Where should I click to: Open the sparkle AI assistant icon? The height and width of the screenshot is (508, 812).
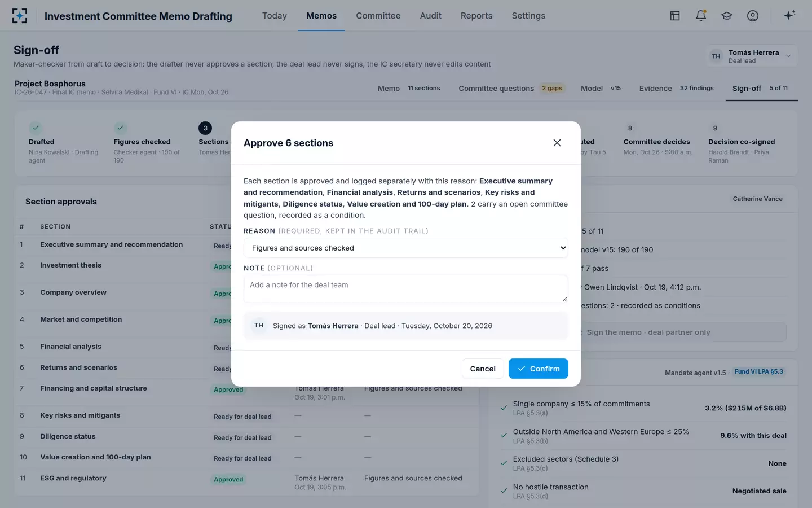(x=789, y=15)
